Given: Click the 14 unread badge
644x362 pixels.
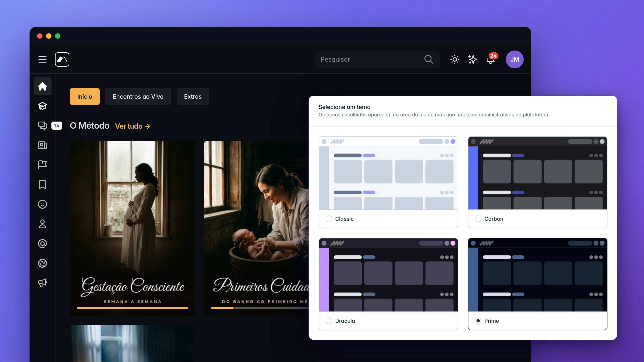Looking at the screenshot, I should (57, 125).
